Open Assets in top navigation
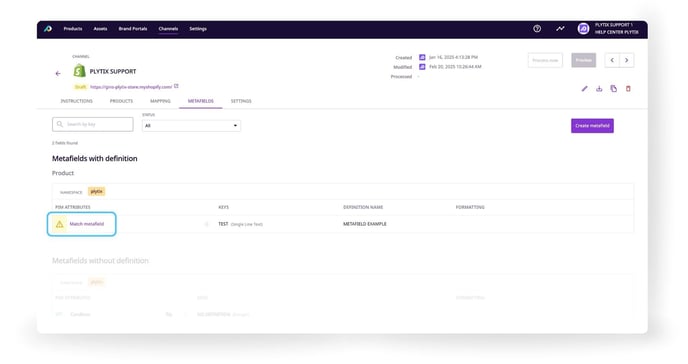This screenshot has height=364, width=688. coord(100,29)
